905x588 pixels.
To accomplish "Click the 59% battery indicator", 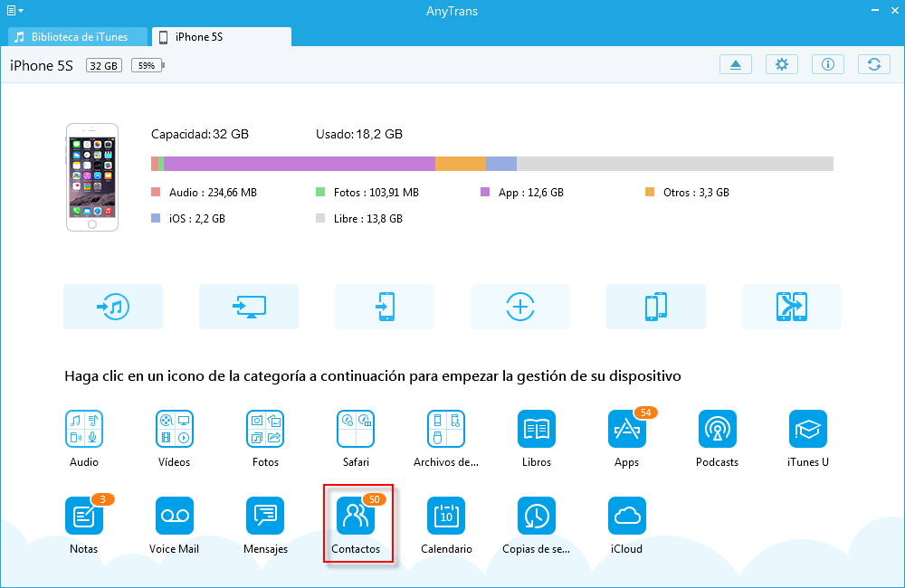I will 148,65.
